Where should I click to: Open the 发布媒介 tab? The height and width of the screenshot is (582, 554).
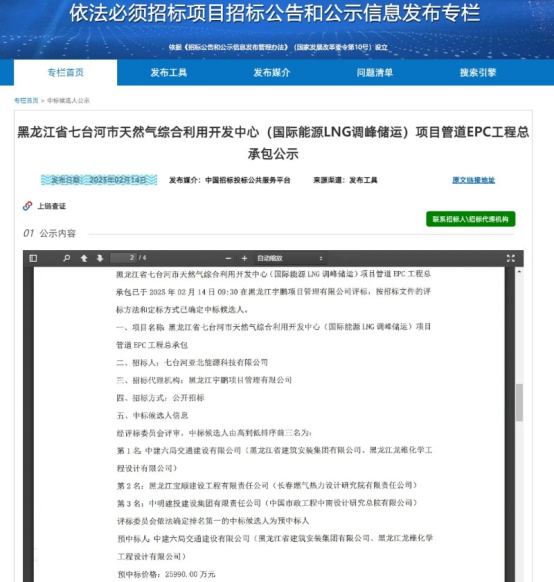[272, 72]
